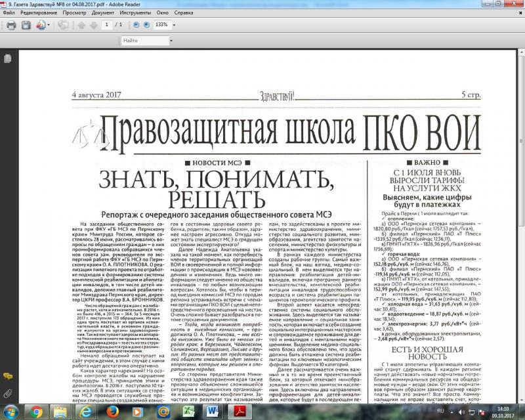This screenshot has height=420, width=525.
Task: Open the Mail.ru agent taskbar icon
Action: coord(163,411)
